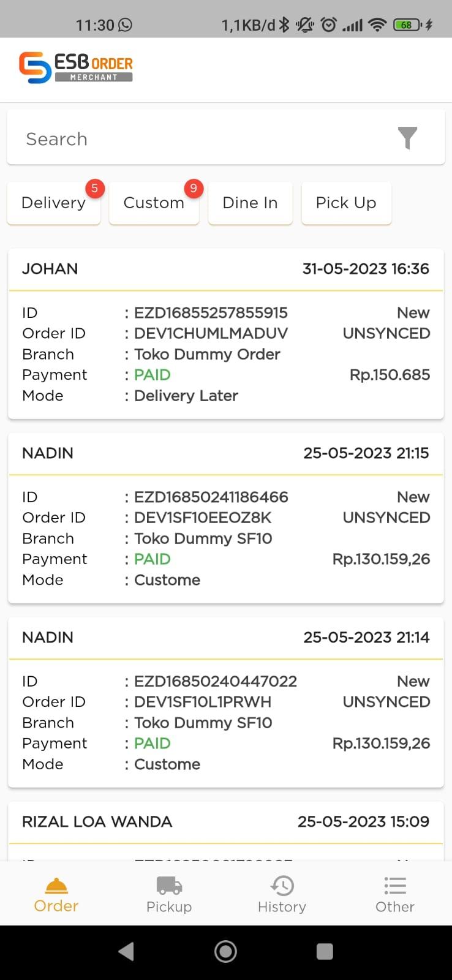Tap the Android home circle button

(x=225, y=951)
